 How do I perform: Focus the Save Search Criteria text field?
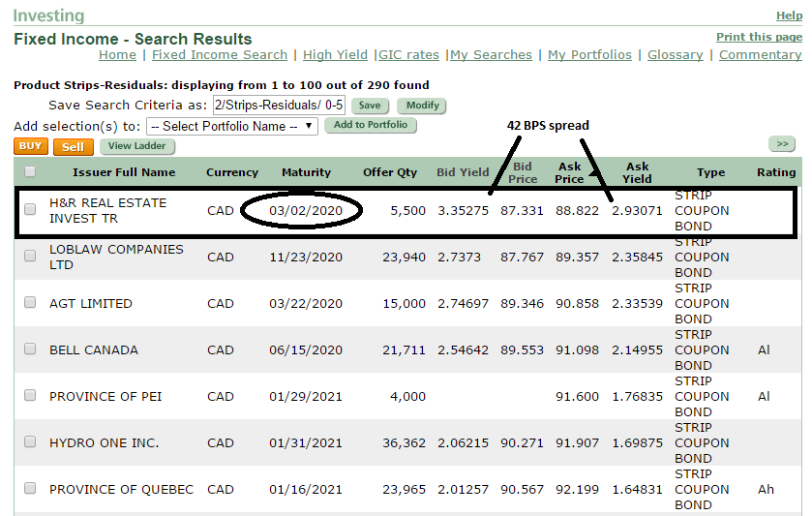click(279, 106)
